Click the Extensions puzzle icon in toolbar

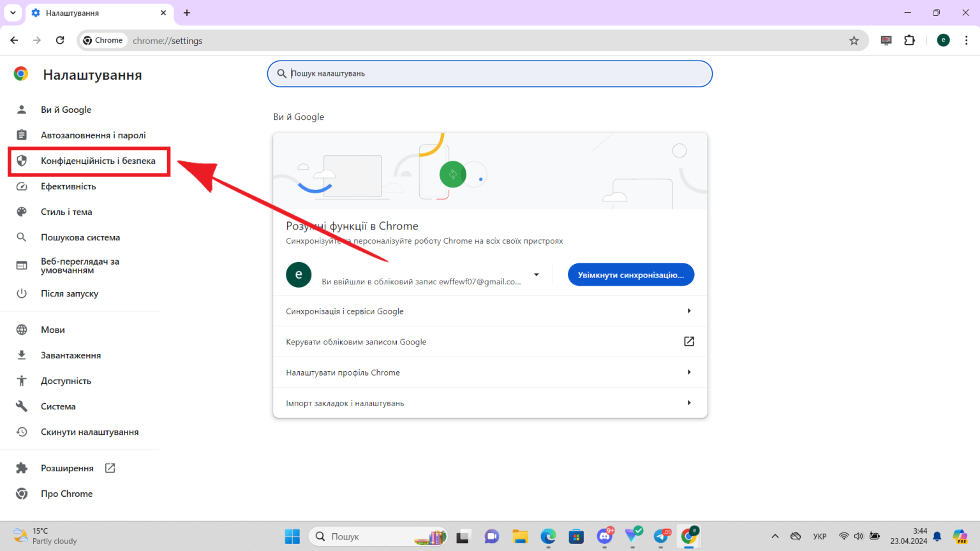(x=909, y=40)
